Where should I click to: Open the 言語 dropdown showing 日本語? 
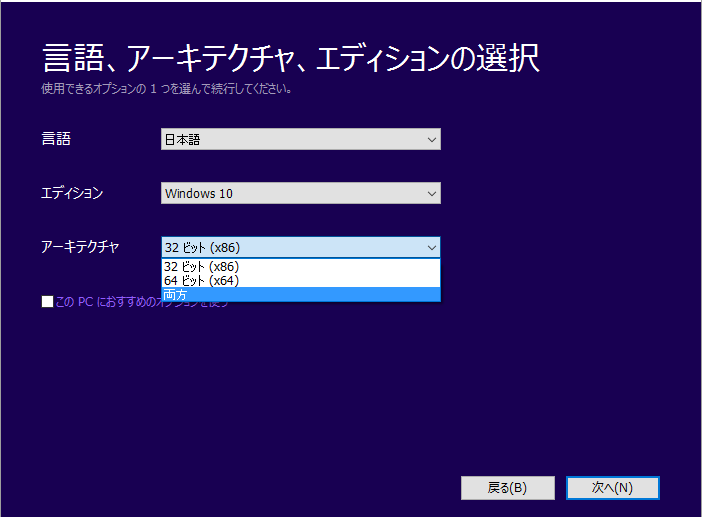click(x=300, y=139)
